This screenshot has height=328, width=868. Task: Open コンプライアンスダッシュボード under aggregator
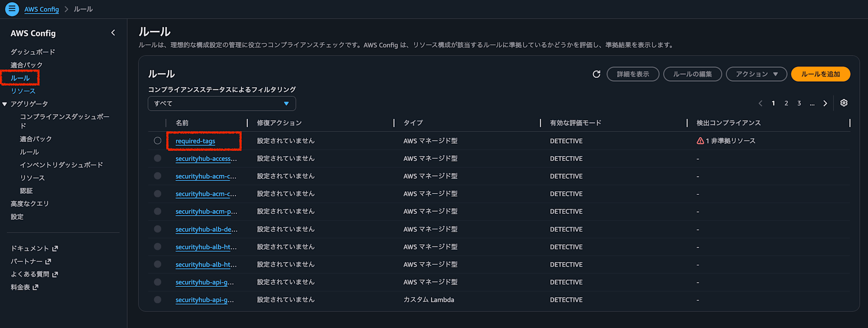pyautogui.click(x=65, y=121)
